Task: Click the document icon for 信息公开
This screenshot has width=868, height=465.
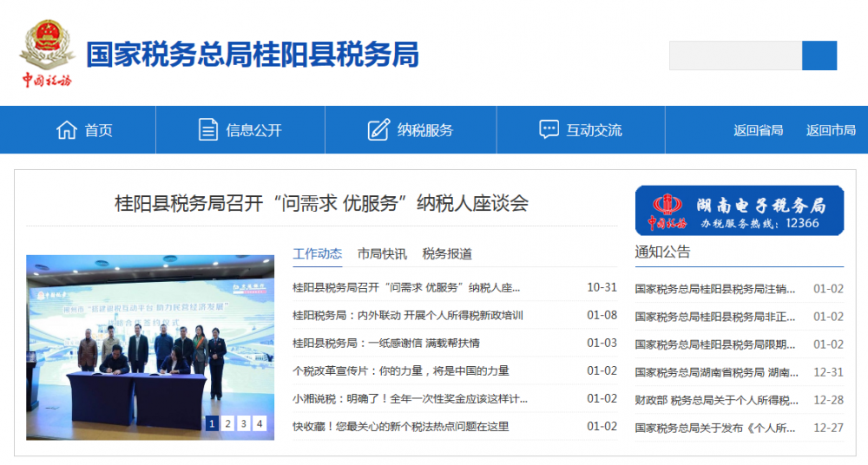Action: [208, 130]
